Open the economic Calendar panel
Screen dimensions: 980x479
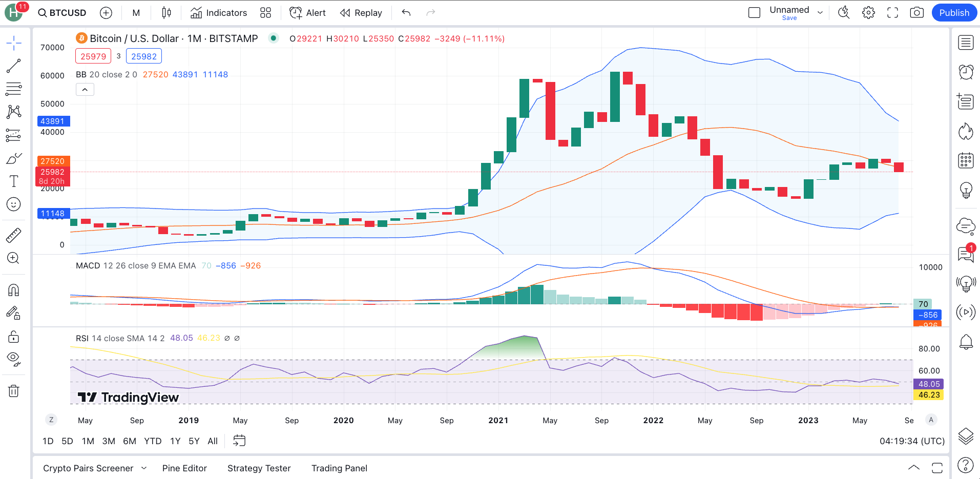(x=965, y=160)
